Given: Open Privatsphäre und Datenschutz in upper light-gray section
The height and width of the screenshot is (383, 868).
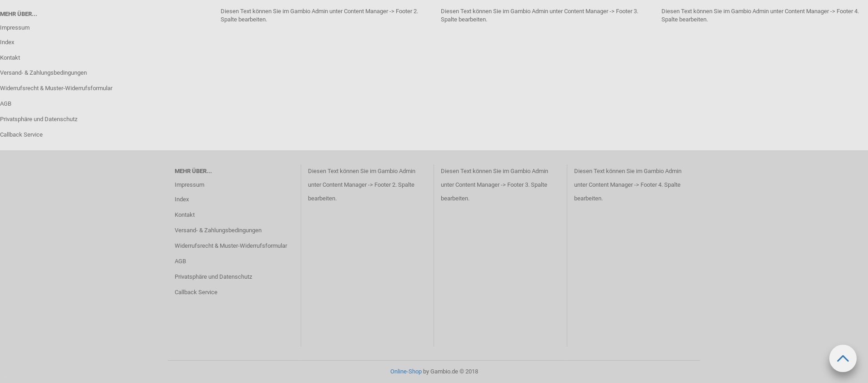Looking at the screenshot, I should click(39, 119).
